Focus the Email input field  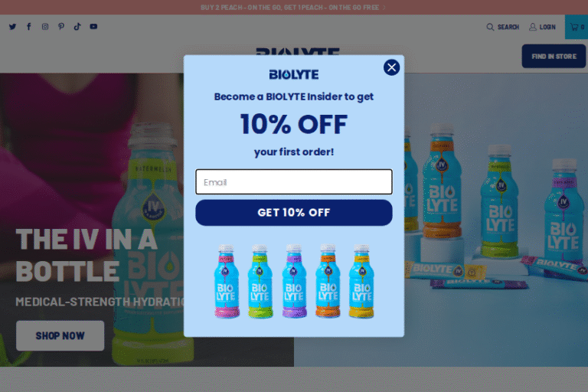(x=294, y=182)
